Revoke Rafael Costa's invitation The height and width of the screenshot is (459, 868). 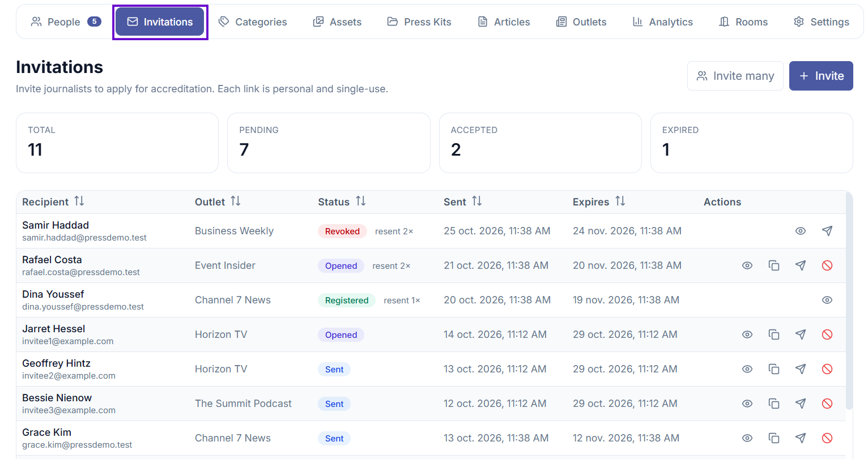point(827,265)
